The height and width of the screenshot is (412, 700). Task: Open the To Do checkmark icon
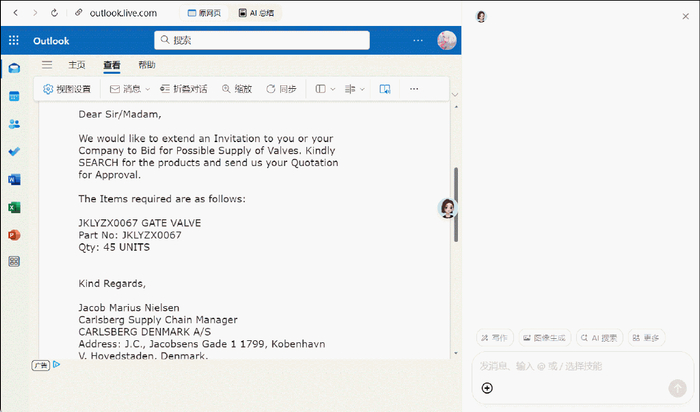(14, 152)
